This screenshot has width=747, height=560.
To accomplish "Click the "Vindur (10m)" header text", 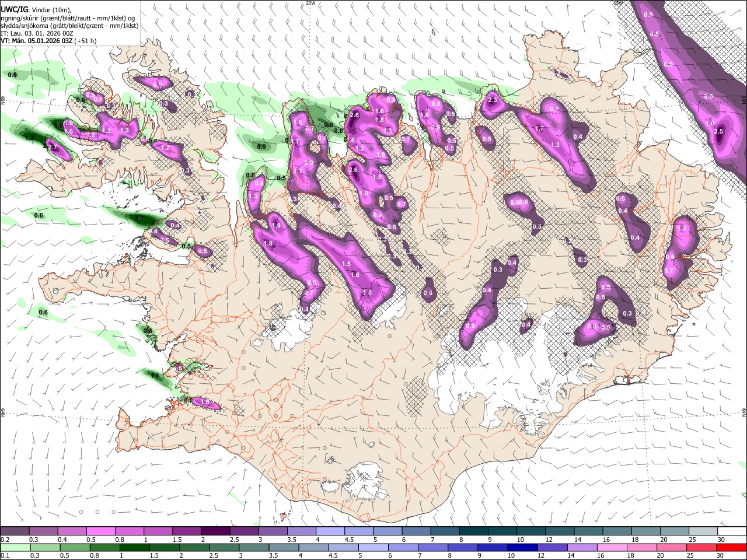I will click(50, 9).
